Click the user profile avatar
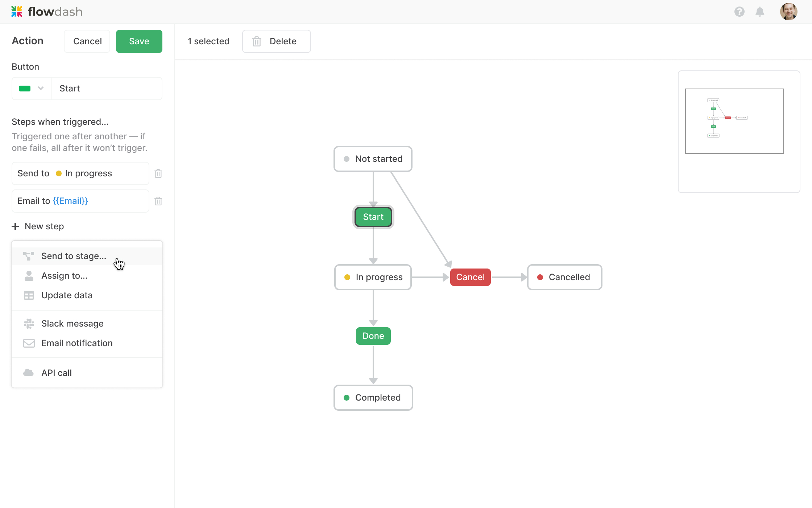Viewport: 812px width, 508px height. (788, 12)
